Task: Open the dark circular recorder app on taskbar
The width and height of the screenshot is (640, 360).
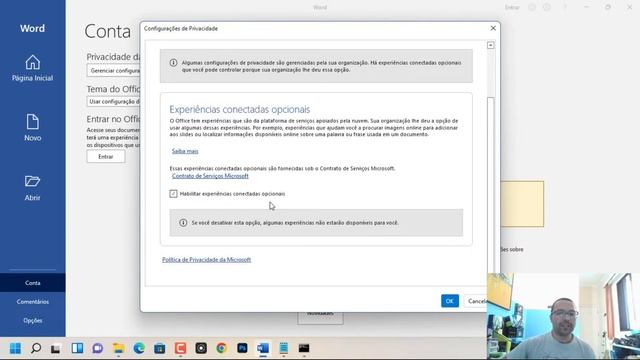Action: tap(201, 348)
